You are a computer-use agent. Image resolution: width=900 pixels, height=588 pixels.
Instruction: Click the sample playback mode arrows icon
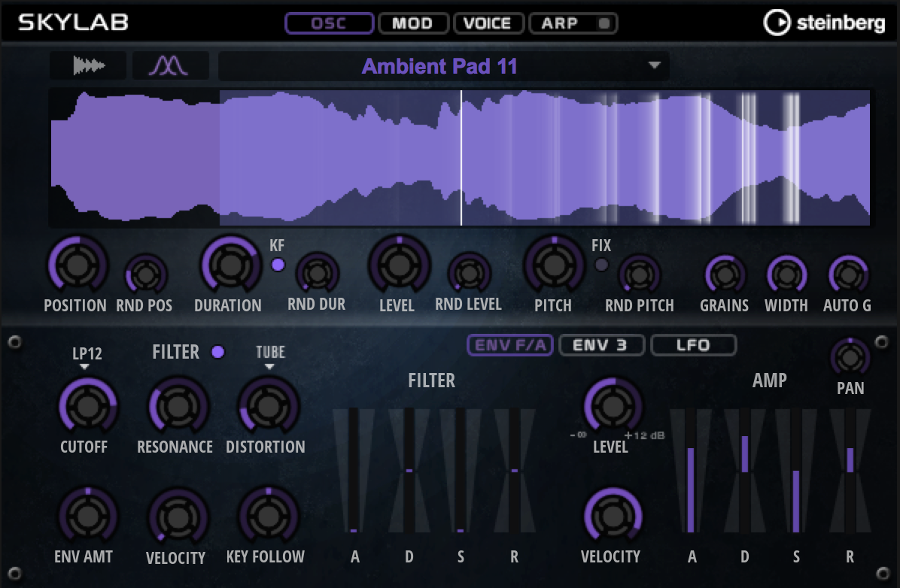click(x=88, y=66)
